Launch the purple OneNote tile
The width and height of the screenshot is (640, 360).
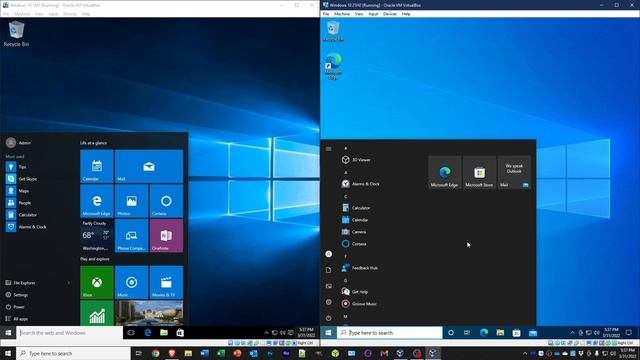click(x=166, y=236)
